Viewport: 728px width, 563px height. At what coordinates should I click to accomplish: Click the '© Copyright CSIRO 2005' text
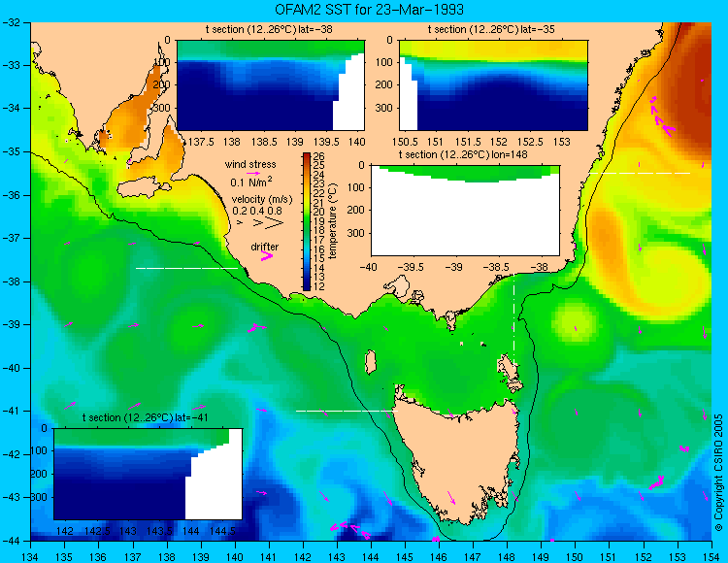pos(718,473)
